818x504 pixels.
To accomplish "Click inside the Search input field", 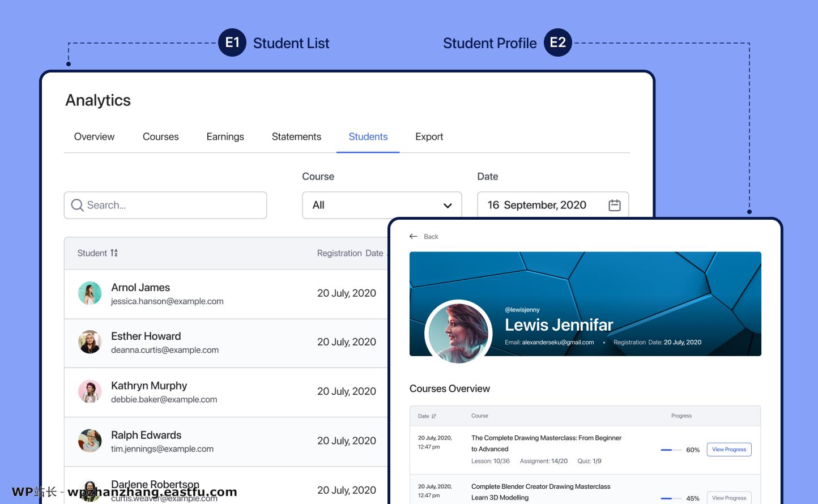I will 164,205.
